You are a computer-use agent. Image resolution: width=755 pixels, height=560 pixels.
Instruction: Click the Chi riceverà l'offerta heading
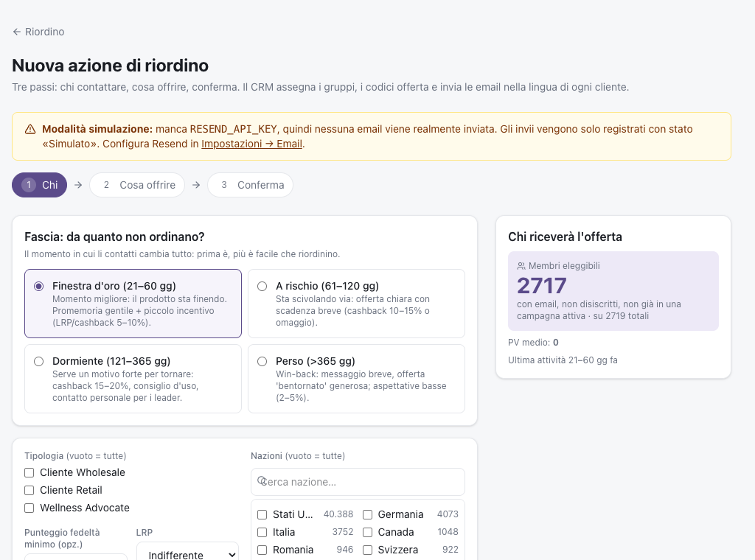tap(565, 237)
